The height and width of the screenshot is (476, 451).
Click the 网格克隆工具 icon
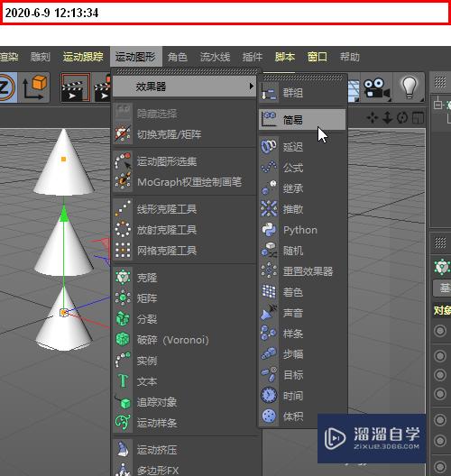pos(123,251)
